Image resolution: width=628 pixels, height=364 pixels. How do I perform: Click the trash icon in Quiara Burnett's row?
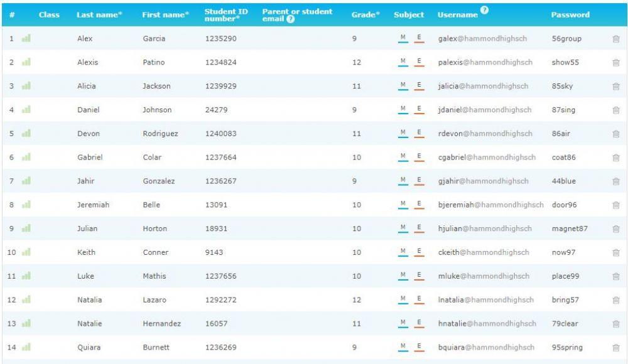point(615,348)
